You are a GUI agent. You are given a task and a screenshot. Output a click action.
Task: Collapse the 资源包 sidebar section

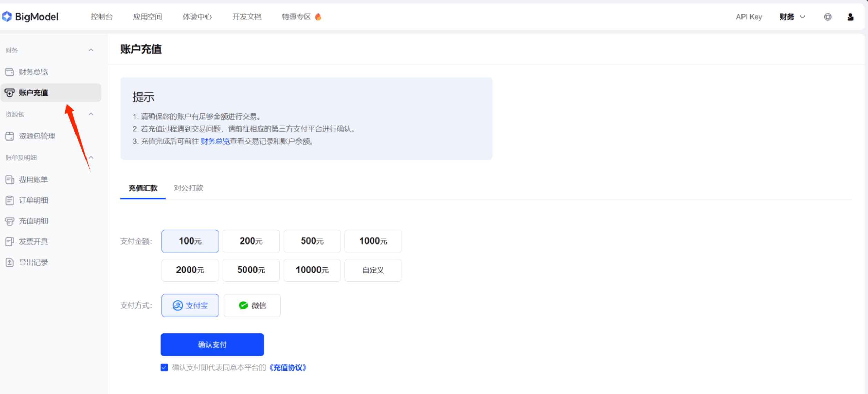[x=91, y=114]
